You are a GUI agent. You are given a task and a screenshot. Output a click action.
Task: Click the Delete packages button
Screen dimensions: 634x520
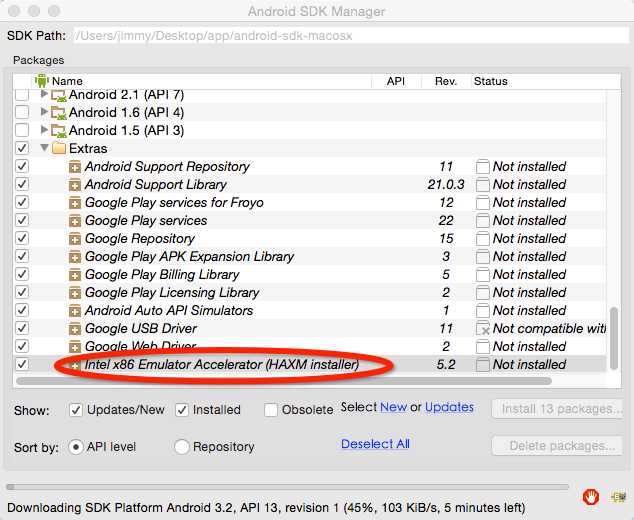[557, 446]
